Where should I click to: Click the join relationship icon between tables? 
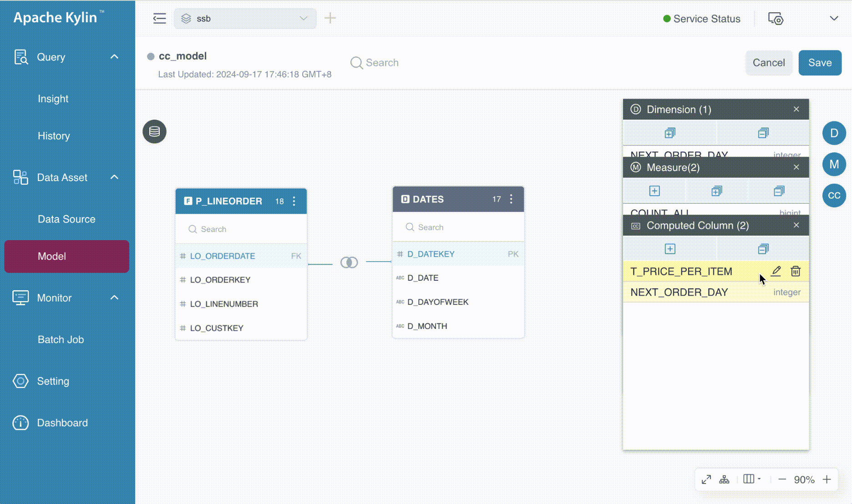tap(349, 262)
